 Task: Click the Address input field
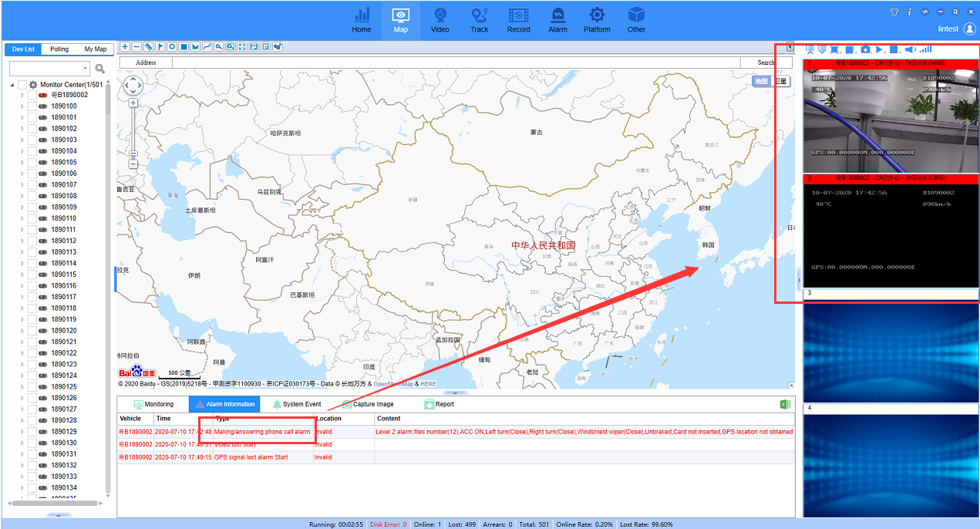pos(456,62)
